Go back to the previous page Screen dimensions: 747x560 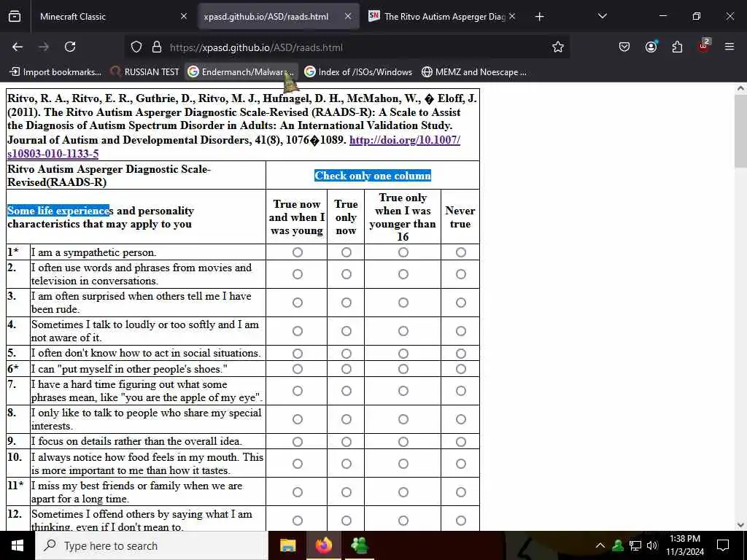pos(18,47)
